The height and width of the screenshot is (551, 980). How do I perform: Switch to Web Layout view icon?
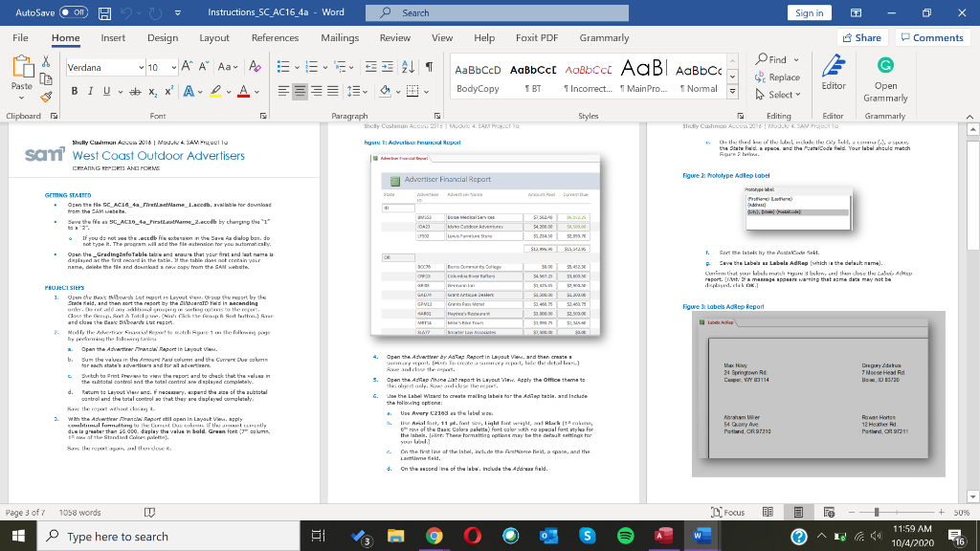click(x=830, y=513)
